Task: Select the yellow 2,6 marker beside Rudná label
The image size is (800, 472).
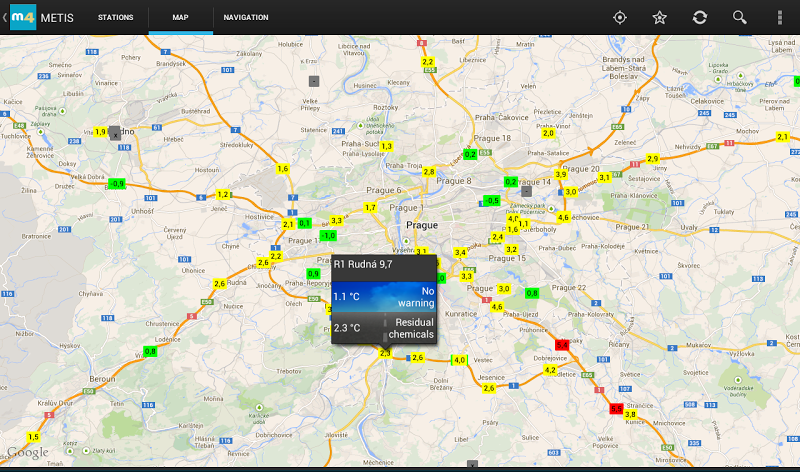Action: [219, 284]
